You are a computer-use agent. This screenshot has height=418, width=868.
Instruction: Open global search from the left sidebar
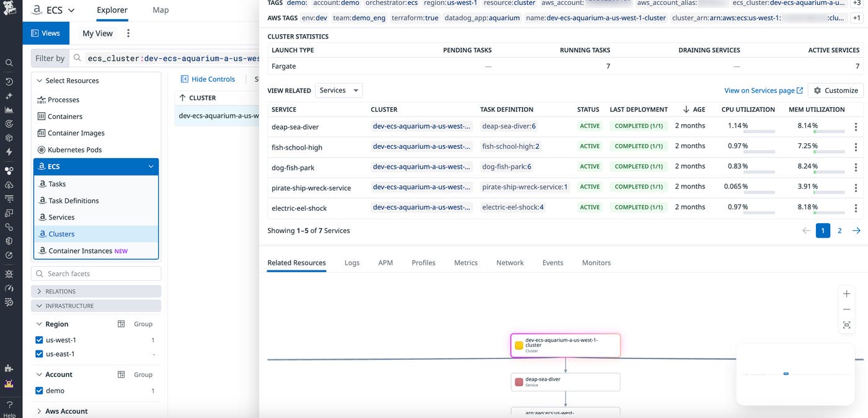point(9,62)
